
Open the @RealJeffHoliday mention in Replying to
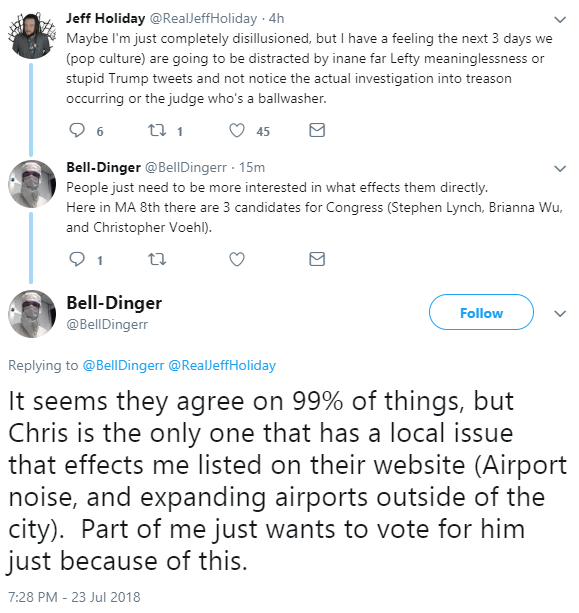click(222, 366)
